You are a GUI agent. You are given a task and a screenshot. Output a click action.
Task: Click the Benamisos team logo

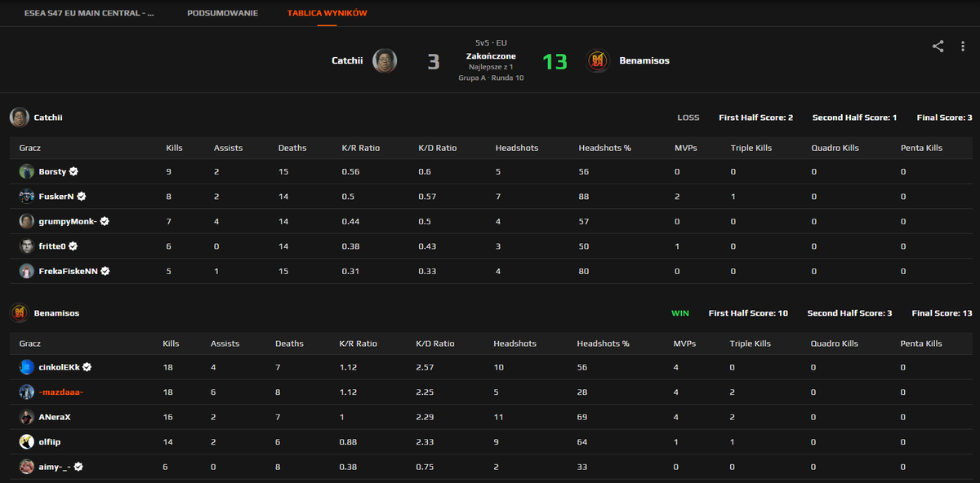(x=597, y=60)
